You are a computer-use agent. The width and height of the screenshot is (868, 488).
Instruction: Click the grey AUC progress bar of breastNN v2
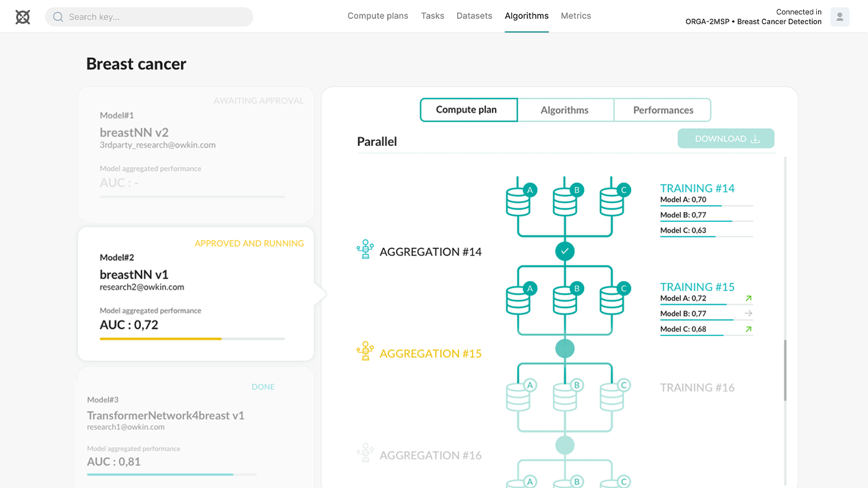[x=192, y=197]
